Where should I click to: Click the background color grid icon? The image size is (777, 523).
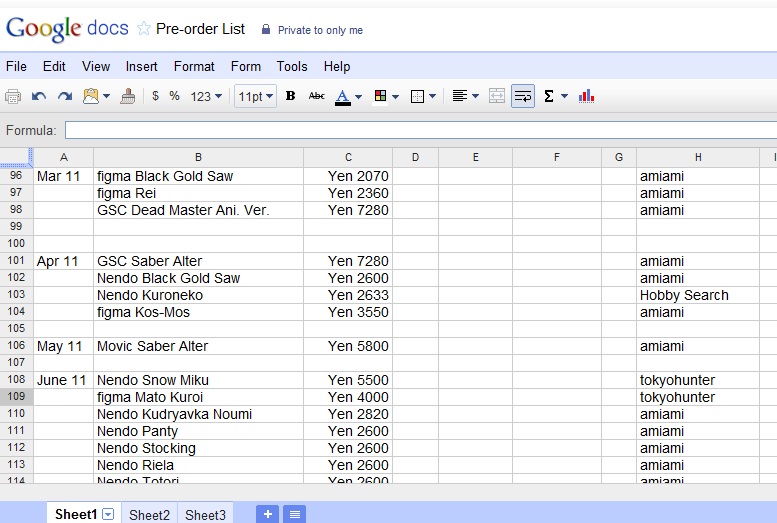(381, 96)
